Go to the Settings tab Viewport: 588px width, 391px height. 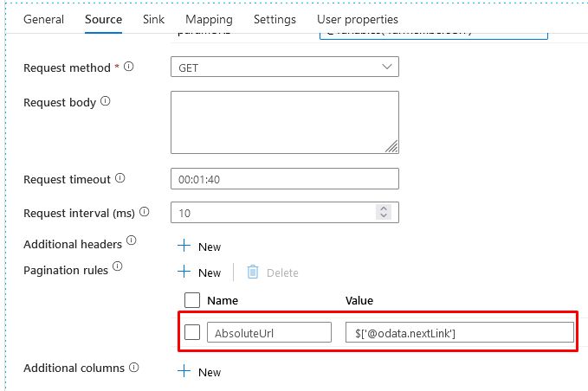click(x=275, y=20)
